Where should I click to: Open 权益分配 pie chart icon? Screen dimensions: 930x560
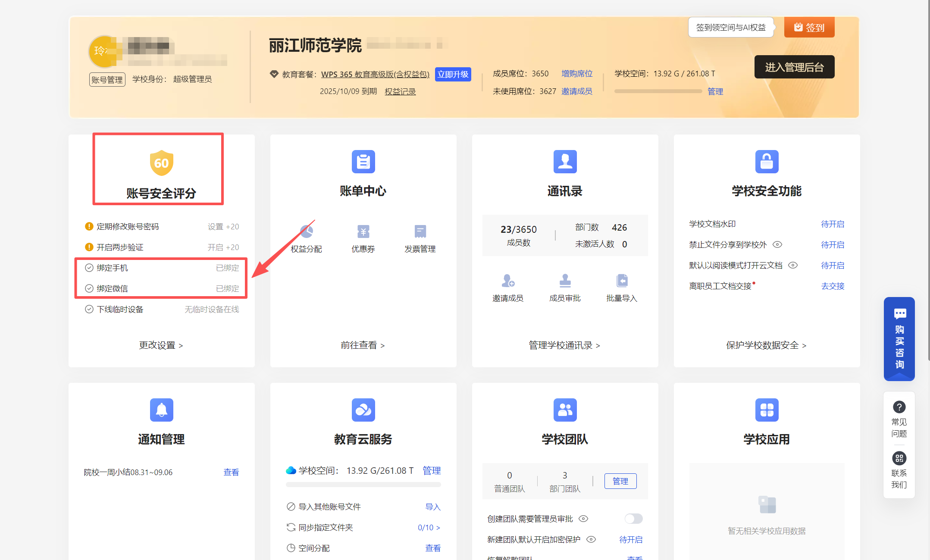tap(307, 232)
